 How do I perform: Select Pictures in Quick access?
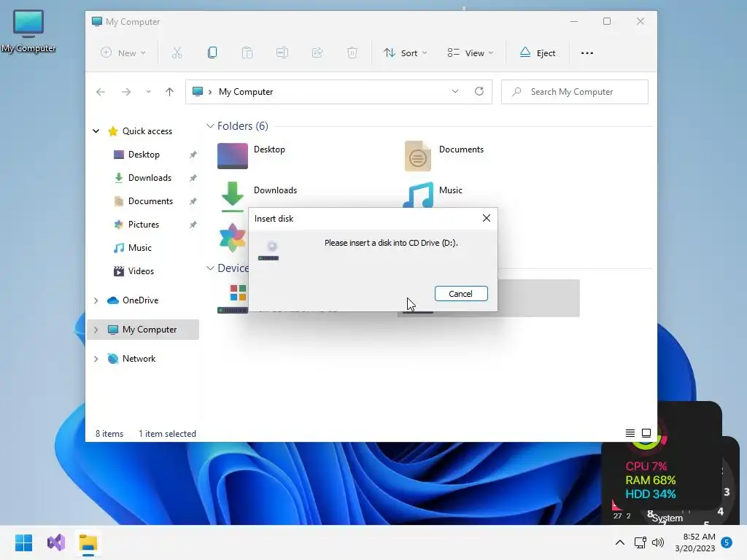(x=143, y=225)
